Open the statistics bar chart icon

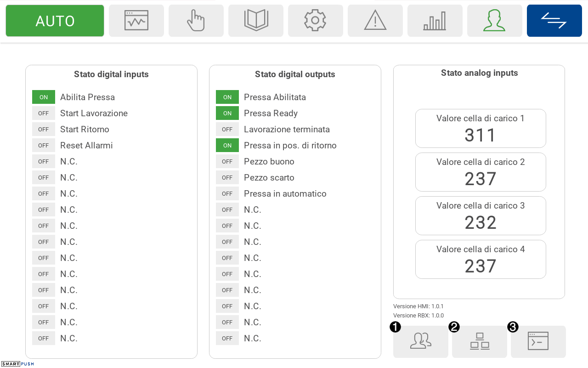coord(435,21)
